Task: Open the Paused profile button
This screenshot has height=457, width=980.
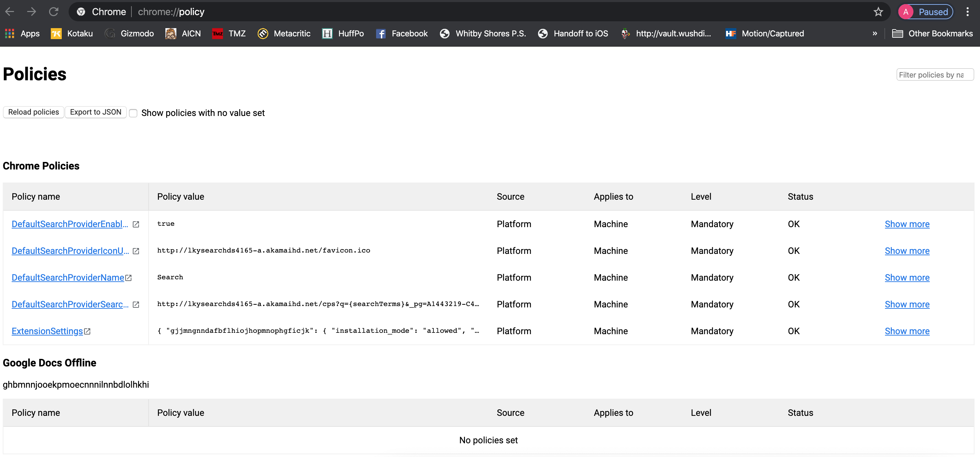Action: (x=925, y=12)
